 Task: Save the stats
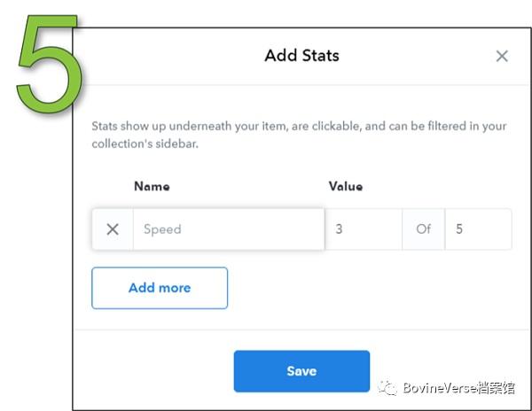(x=301, y=371)
